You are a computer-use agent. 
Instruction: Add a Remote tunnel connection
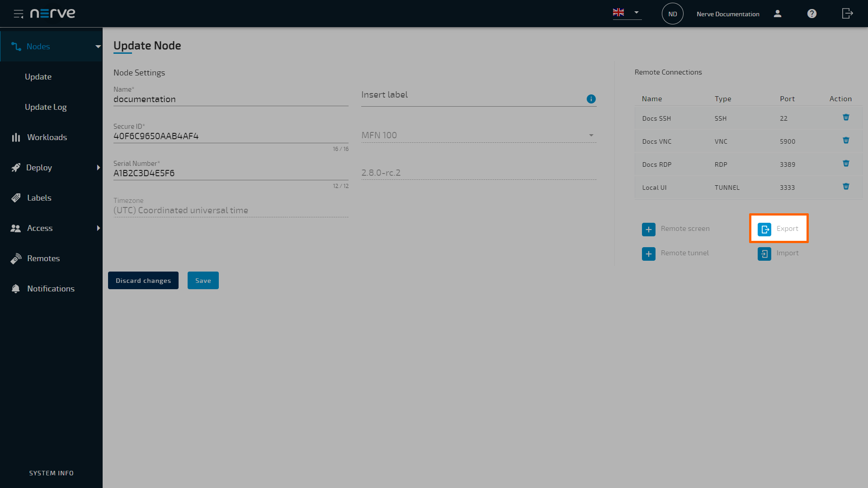(x=649, y=253)
